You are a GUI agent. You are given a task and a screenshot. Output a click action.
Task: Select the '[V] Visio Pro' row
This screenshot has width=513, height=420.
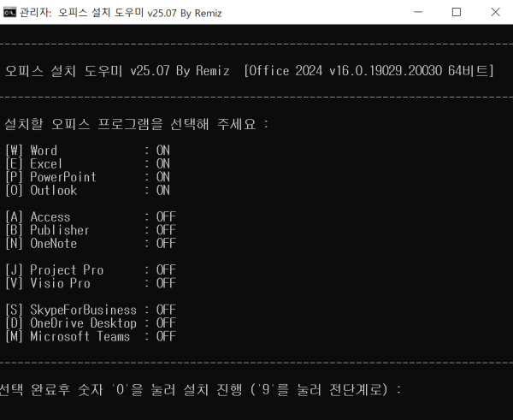91,283
